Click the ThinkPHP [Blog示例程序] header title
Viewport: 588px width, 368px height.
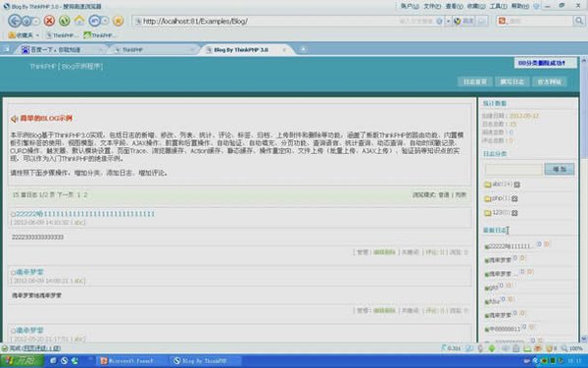point(67,66)
